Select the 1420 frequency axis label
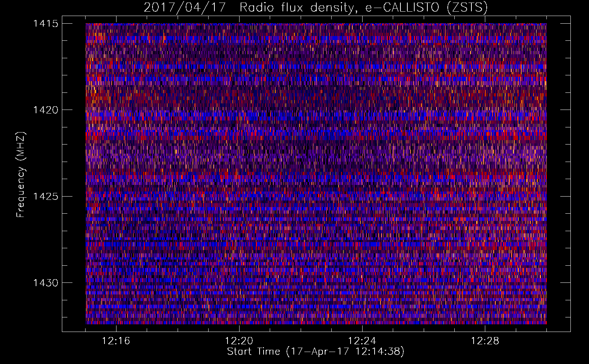The height and width of the screenshot is (364, 589). (x=46, y=110)
